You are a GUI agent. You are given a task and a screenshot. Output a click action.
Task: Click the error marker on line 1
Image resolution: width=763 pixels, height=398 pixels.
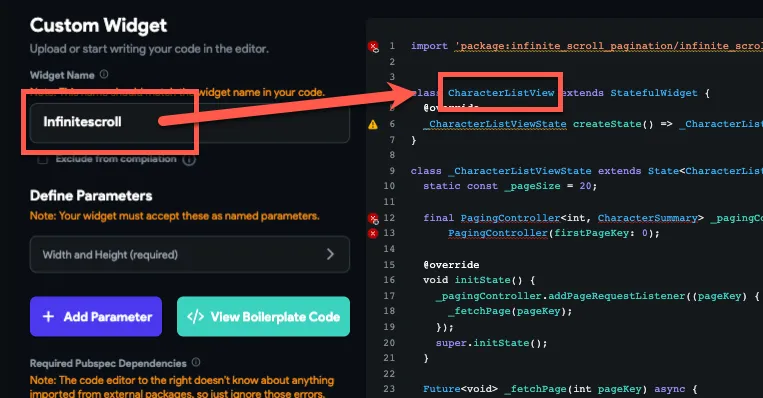coord(373,47)
